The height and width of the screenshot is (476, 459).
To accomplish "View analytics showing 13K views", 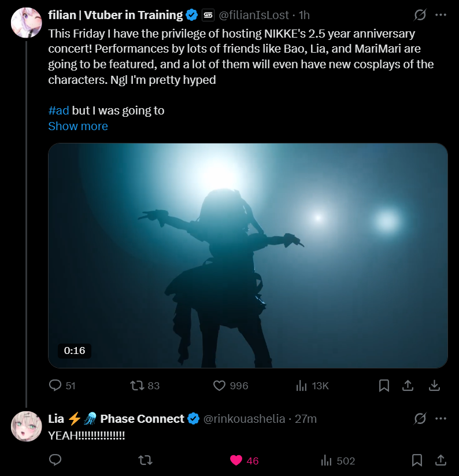I will (x=301, y=385).
